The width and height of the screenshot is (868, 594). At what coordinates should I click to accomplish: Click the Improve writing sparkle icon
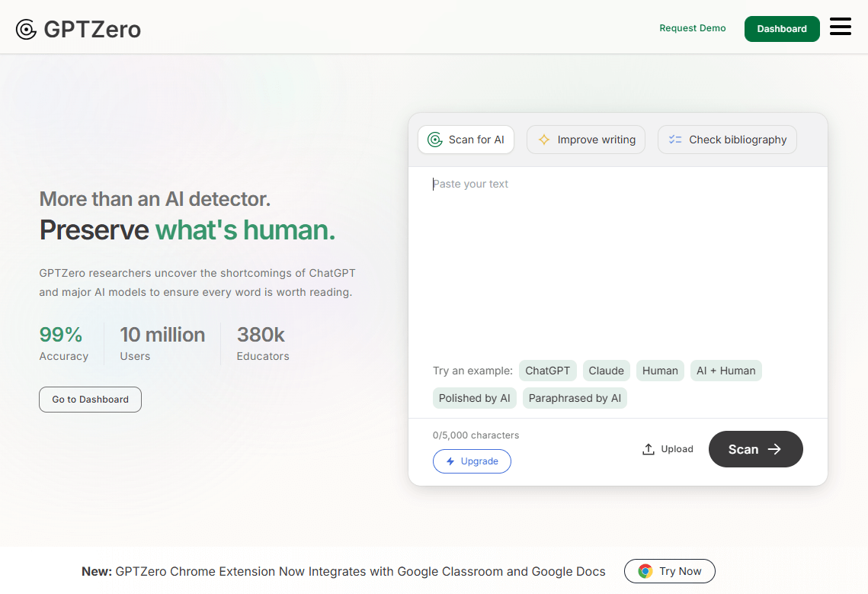pyautogui.click(x=544, y=140)
